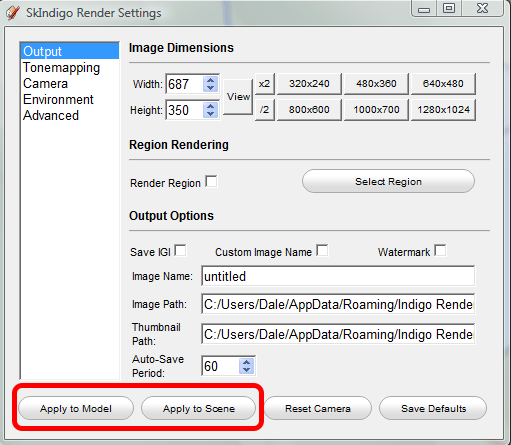Image resolution: width=511 pixels, height=445 pixels.
Task: Increase Auto-Save Period with up arrow
Action: click(246, 363)
